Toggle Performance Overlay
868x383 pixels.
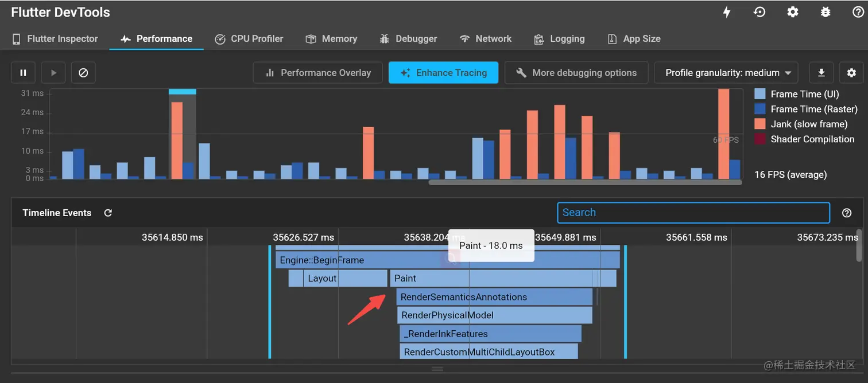click(318, 73)
